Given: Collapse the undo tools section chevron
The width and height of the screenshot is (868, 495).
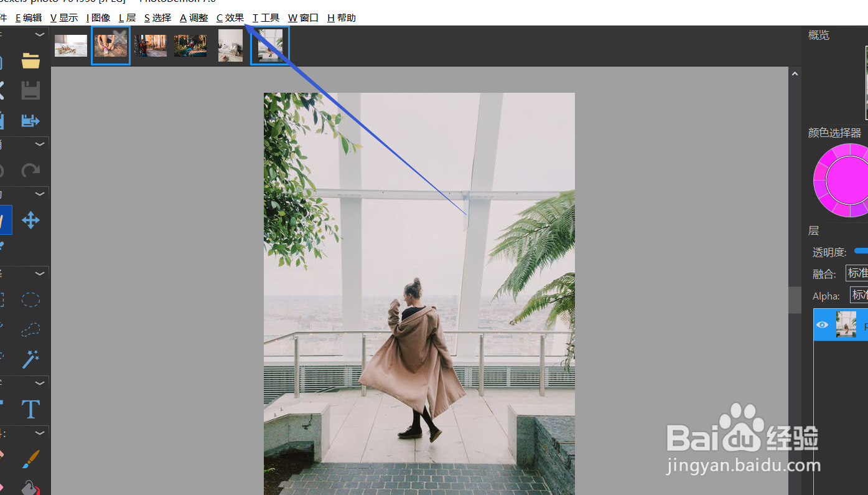Looking at the screenshot, I should (40, 144).
